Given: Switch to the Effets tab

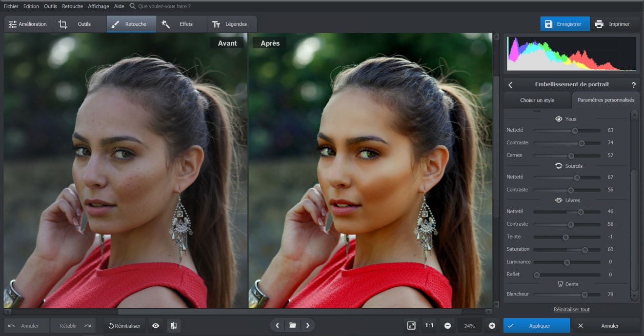Looking at the screenshot, I should coord(181,24).
